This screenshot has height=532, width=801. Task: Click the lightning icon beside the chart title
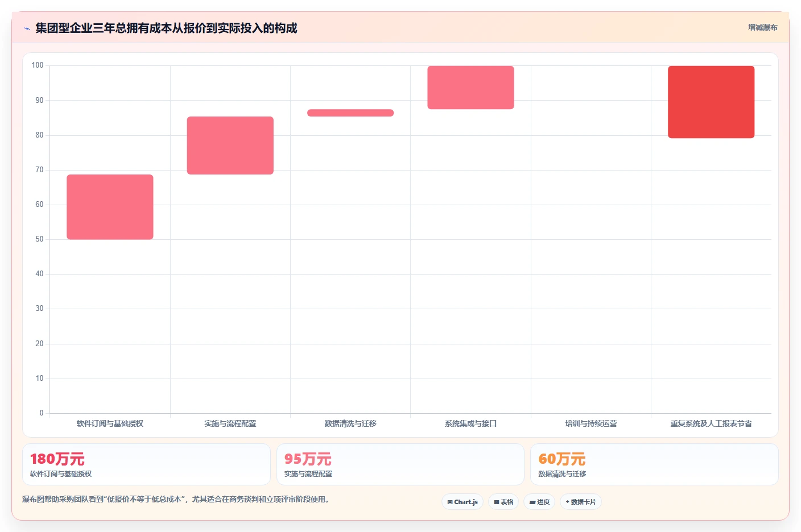[x=27, y=28]
